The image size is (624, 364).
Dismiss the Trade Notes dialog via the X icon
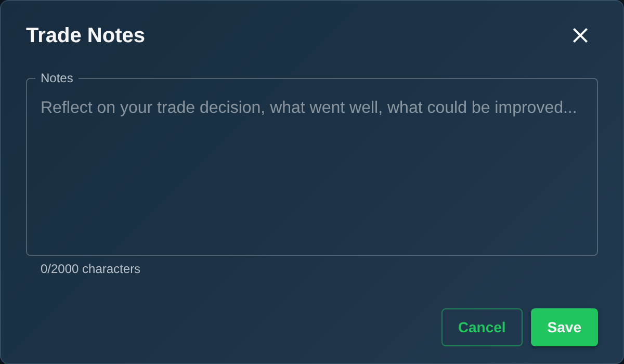click(580, 35)
